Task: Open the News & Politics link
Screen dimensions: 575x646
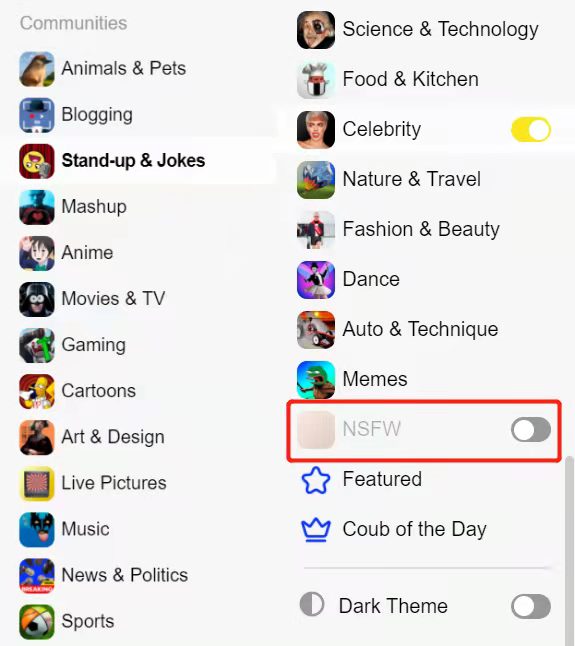Action: [x=125, y=575]
